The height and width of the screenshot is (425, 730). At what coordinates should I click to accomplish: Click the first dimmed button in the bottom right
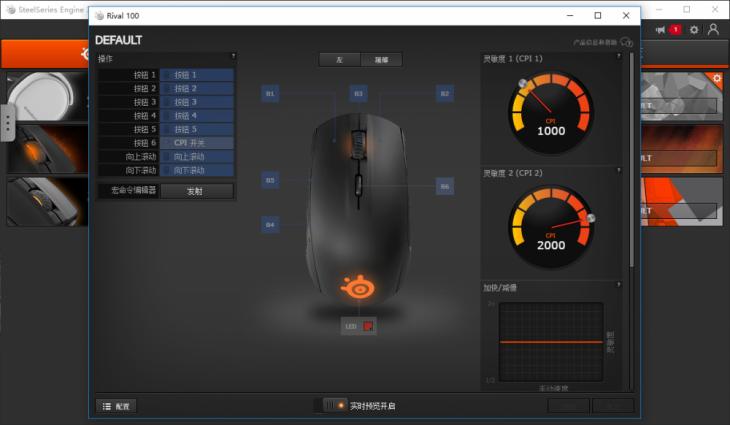[568, 405]
